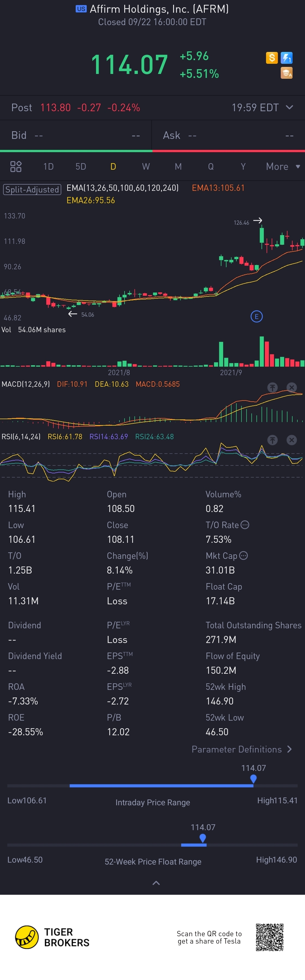Tap the candlestick price chart
The width and height of the screenshot is (305, 980).
(152, 266)
